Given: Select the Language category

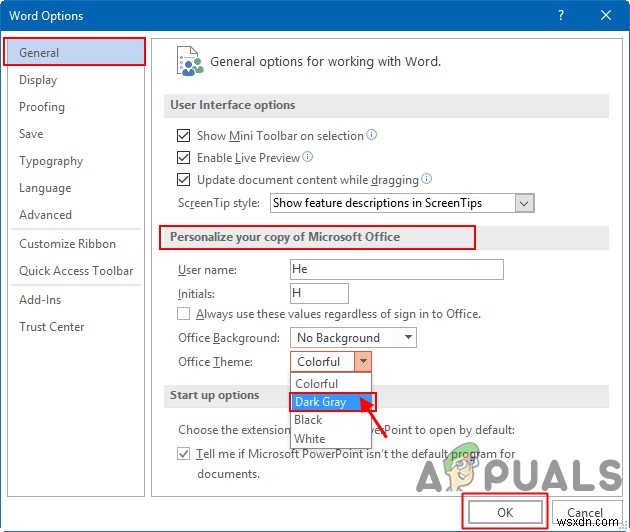Looking at the screenshot, I should click(x=75, y=188).
